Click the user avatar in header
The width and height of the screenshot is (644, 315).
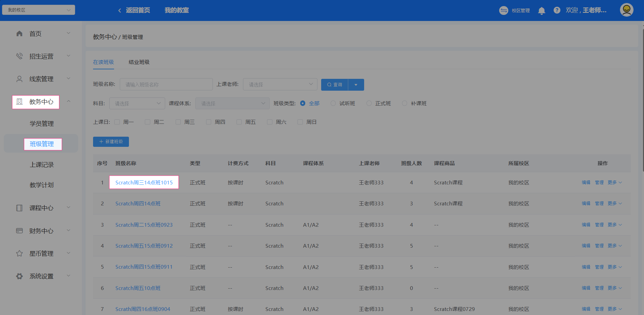tap(626, 10)
